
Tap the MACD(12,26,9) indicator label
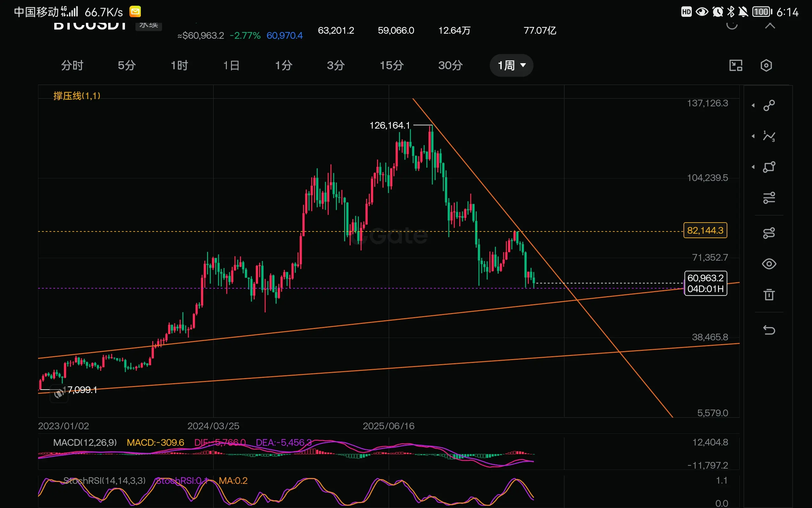tap(85, 443)
